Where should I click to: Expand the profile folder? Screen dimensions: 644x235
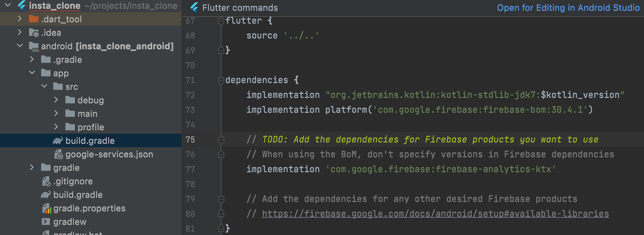pos(56,127)
